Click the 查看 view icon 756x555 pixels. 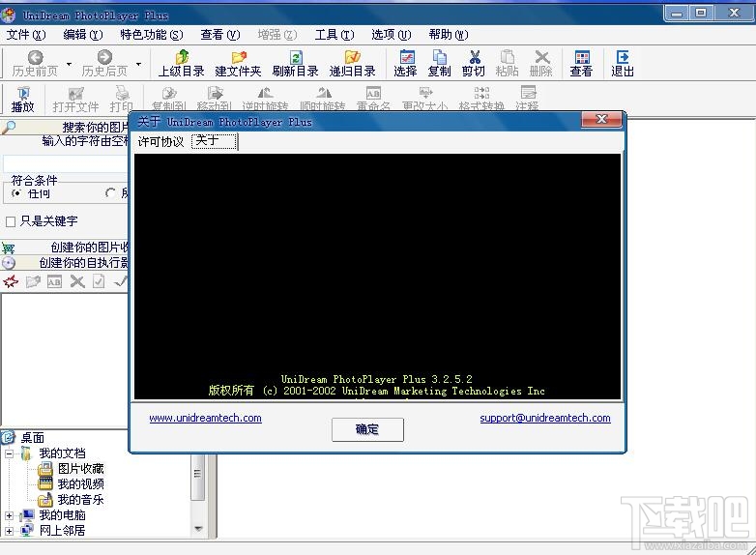coord(582,57)
